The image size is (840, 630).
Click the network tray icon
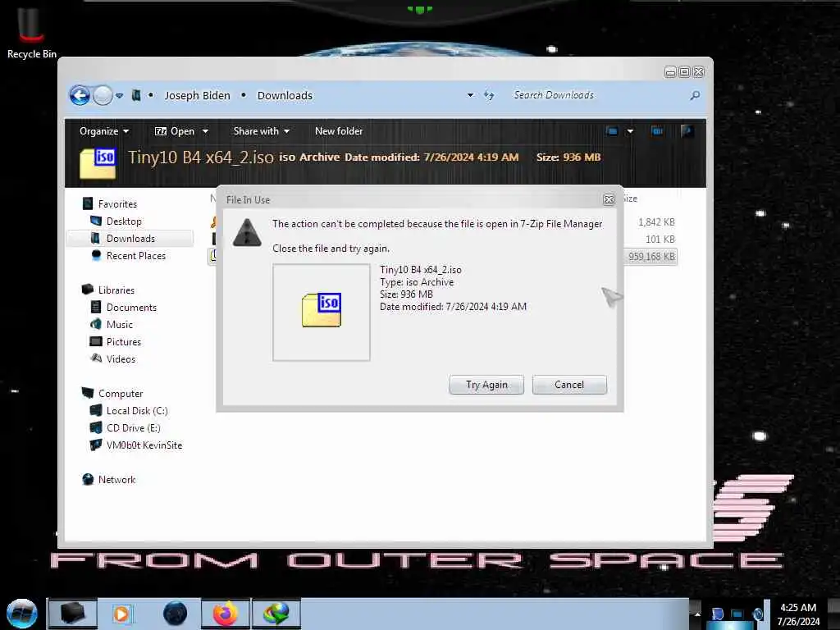point(737,614)
